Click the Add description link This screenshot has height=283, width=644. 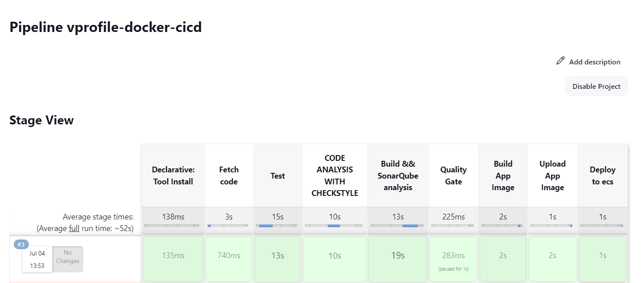click(x=595, y=62)
